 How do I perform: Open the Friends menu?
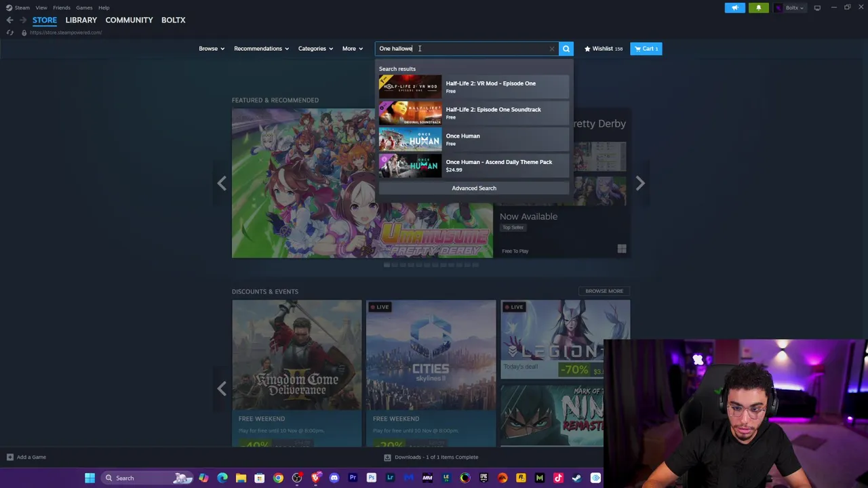tap(62, 7)
